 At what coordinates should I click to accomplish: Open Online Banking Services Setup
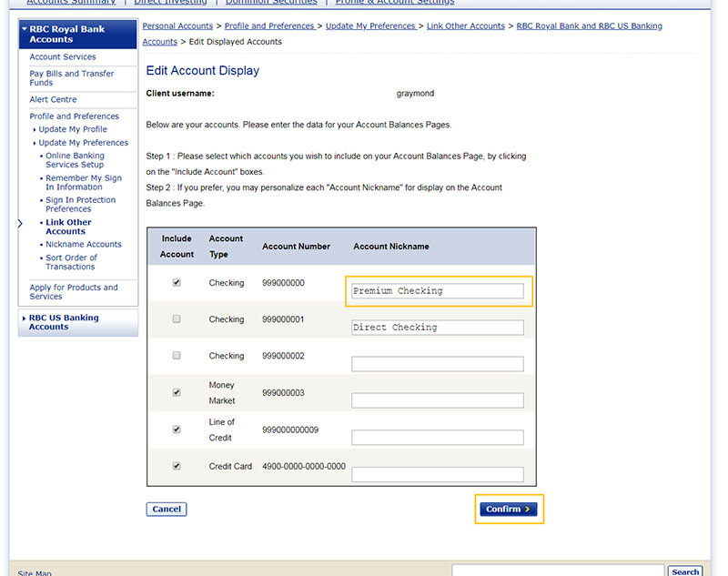(x=75, y=160)
